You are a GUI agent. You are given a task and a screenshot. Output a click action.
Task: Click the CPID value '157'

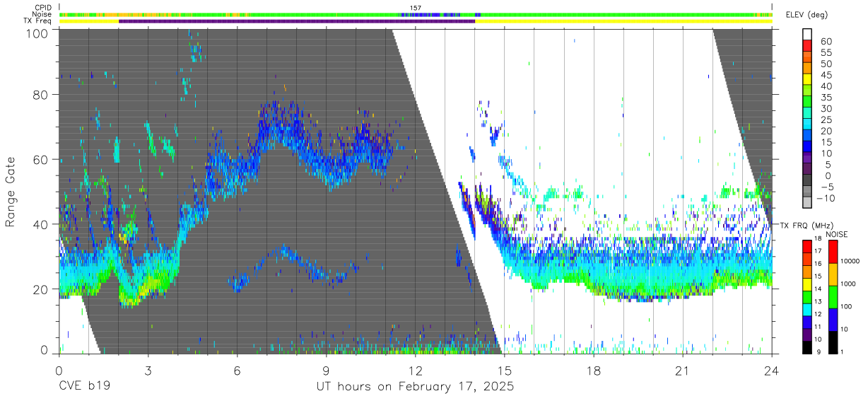coord(416,8)
